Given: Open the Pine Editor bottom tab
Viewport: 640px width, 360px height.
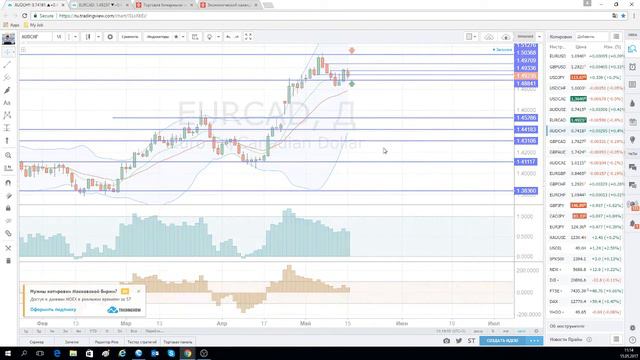Looking at the screenshot, I should tap(107, 342).
